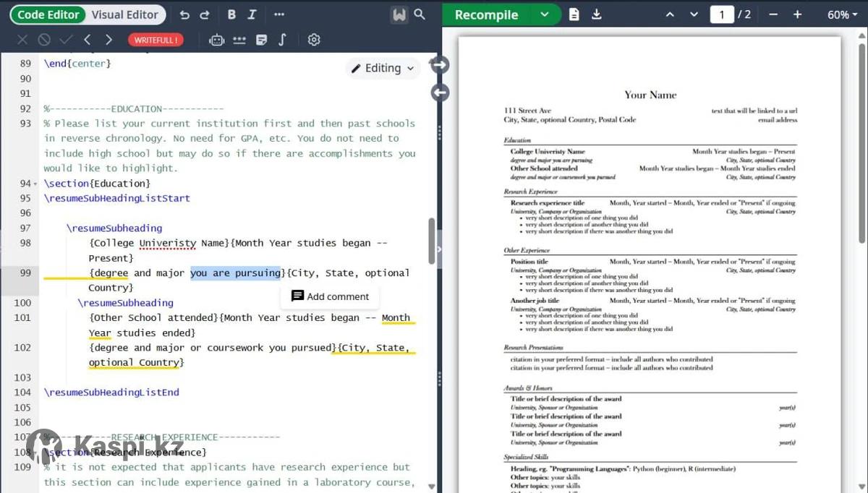
Task: Open the 60% zoom level dropdown
Action: (842, 14)
